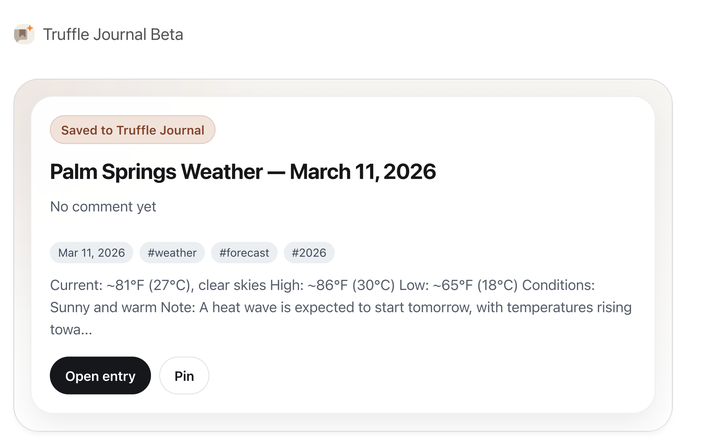This screenshot has height=447, width=706.
Task: Click the entry preview paragraph text
Action: 340,307
